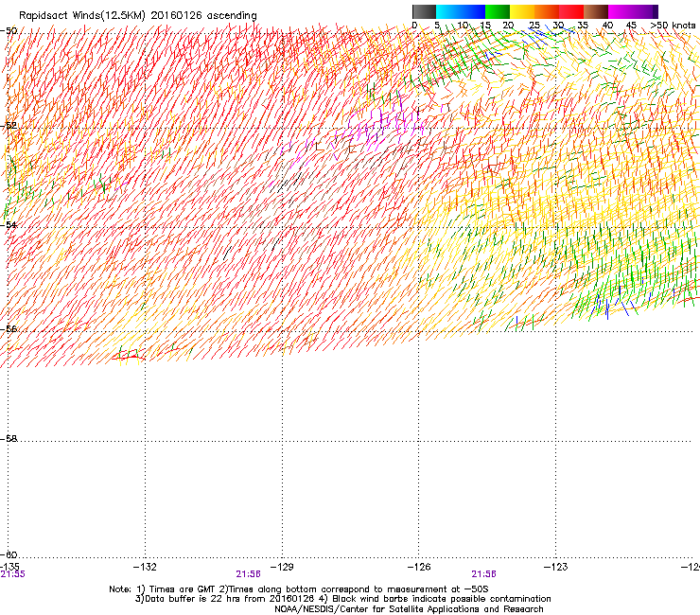
Task: Select the green 15 to 20 knots legend segment
Action: coord(498,11)
